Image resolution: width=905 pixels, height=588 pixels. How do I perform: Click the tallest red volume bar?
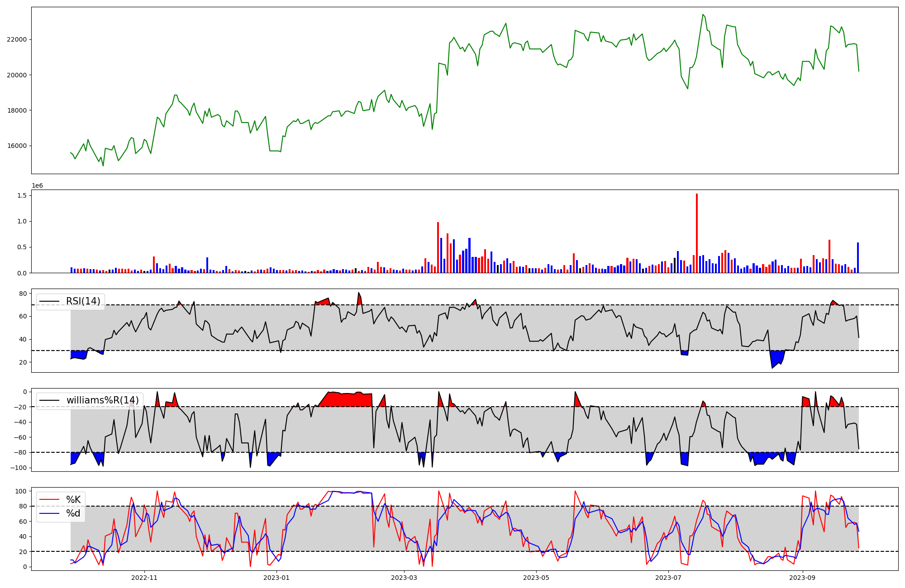697,233
